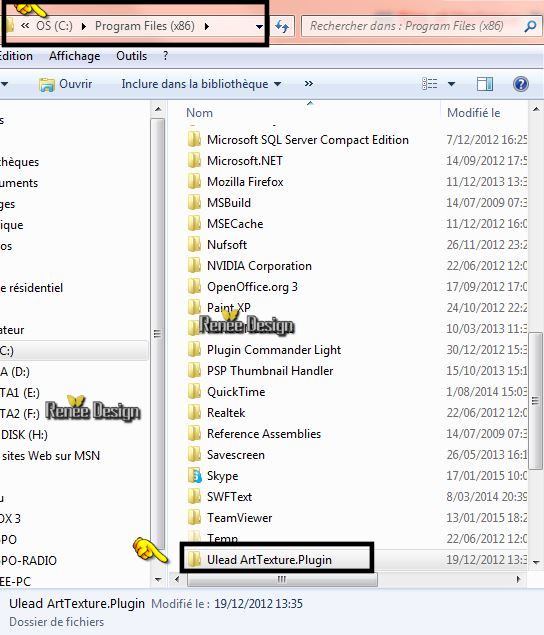Select the Microsoft.NET folder icon

(194, 161)
